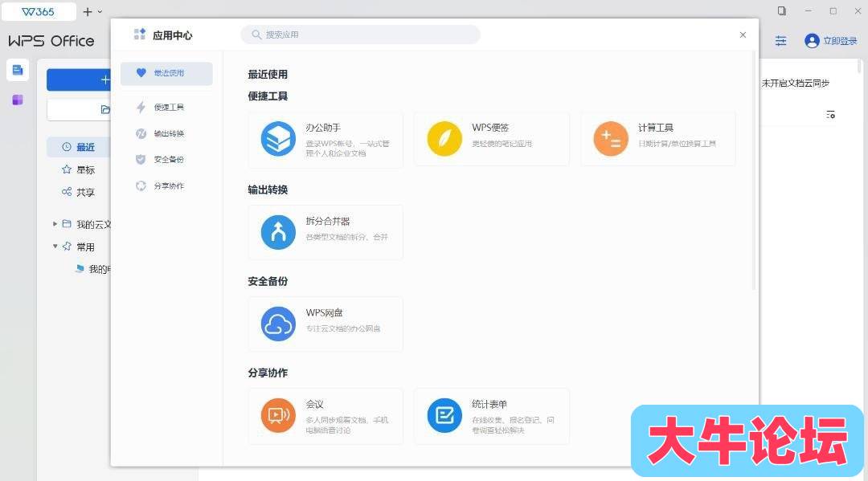Click 立即登录 to sign in
This screenshot has width=868, height=481.
pyautogui.click(x=840, y=41)
